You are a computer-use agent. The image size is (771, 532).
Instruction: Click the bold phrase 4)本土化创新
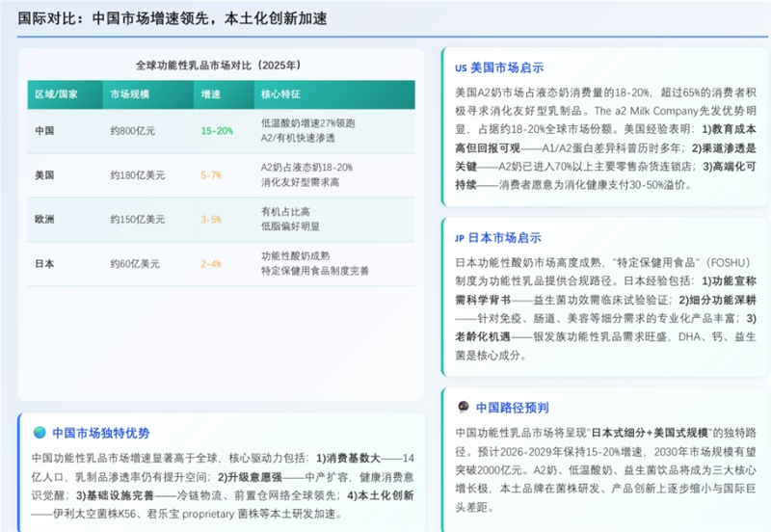point(381,495)
